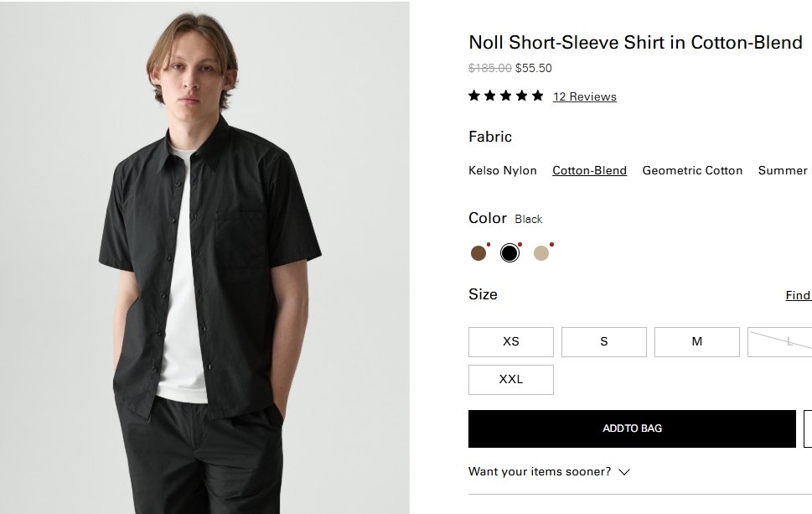
Task: Click the Noll Short-Sleeve Shirt product title
Action: pyautogui.click(x=635, y=43)
